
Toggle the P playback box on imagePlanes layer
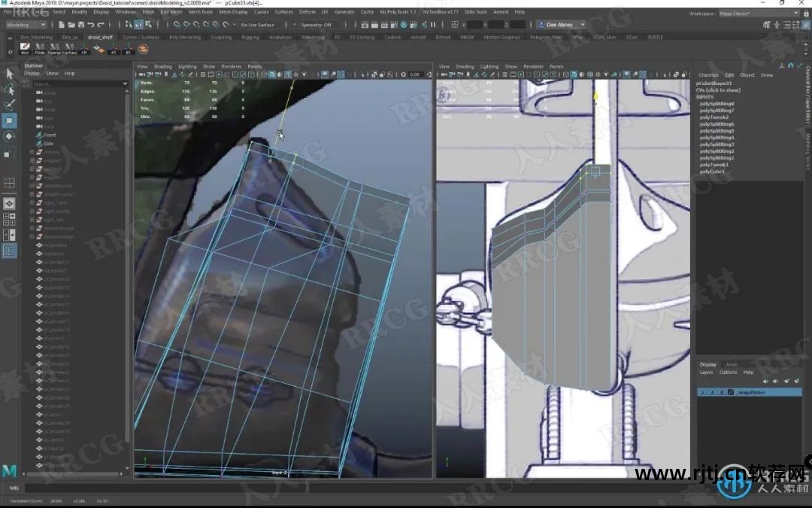click(x=710, y=392)
